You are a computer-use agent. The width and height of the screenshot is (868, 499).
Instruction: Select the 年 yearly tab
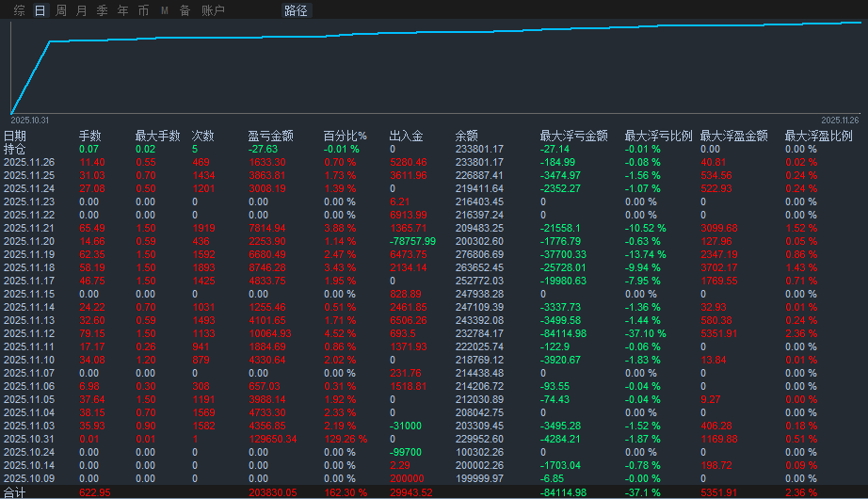[123, 10]
